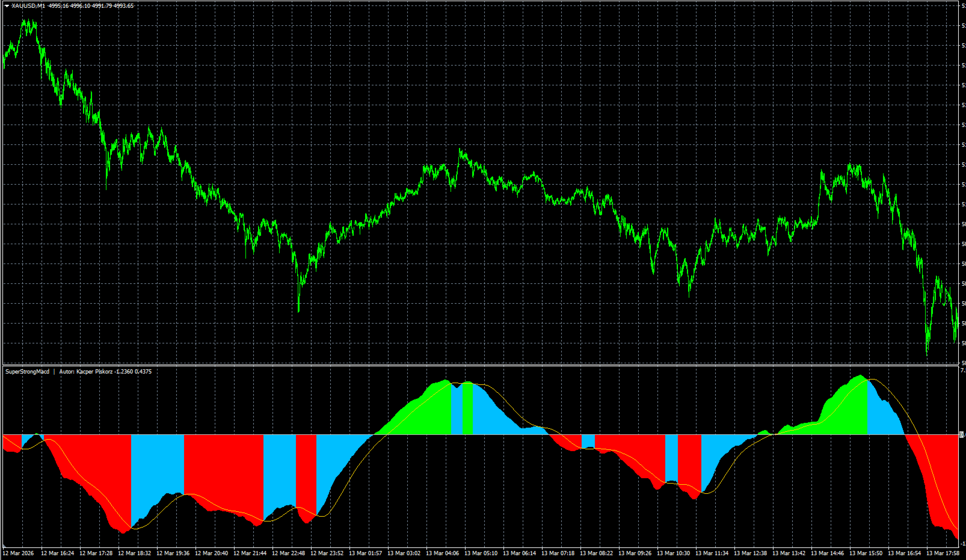Image resolution: width=966 pixels, height=560 pixels.
Task: Select the 12 Mar 20:40 time label
Action: click(211, 553)
